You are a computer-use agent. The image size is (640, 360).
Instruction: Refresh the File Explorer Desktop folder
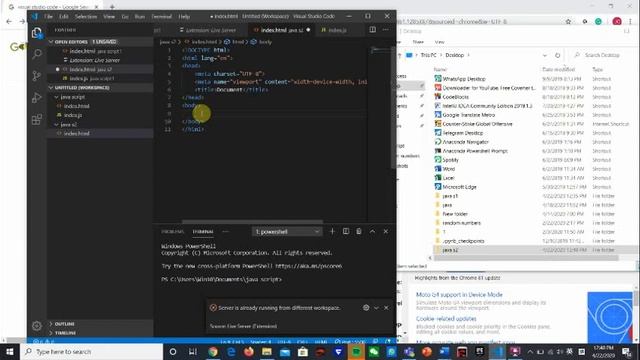click(x=557, y=55)
